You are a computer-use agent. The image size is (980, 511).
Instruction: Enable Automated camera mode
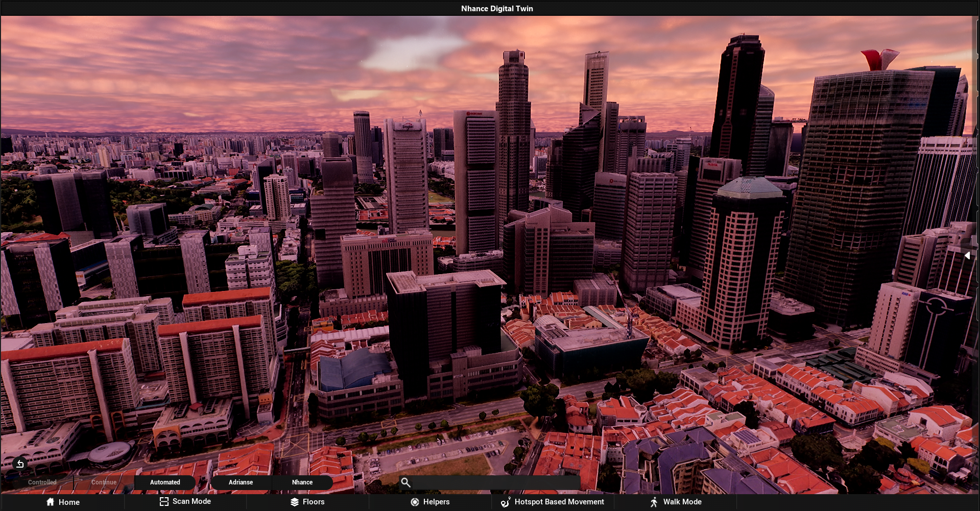pos(165,482)
